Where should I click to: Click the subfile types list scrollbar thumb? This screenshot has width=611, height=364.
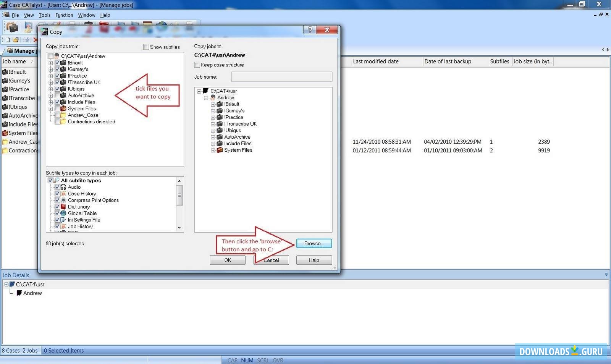(179, 195)
